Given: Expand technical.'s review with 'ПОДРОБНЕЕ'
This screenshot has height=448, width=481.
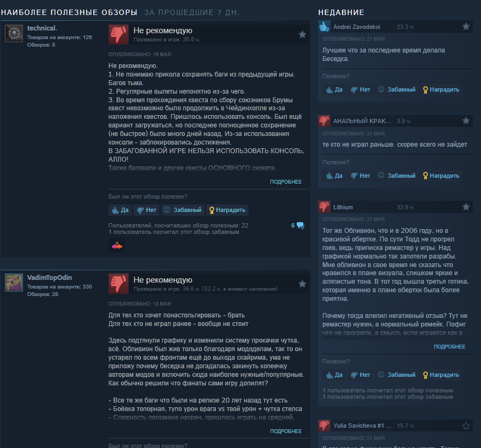Looking at the screenshot, I should click(x=285, y=182).
